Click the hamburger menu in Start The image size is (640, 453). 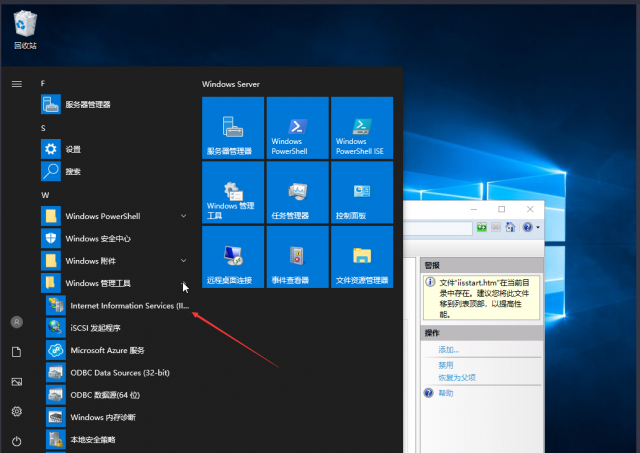(x=17, y=84)
